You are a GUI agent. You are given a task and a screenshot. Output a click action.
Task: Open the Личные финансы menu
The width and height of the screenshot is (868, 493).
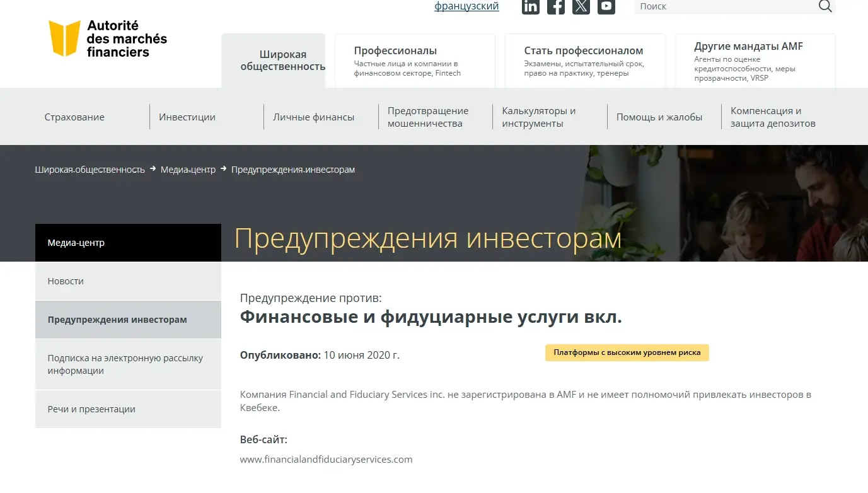tap(313, 117)
